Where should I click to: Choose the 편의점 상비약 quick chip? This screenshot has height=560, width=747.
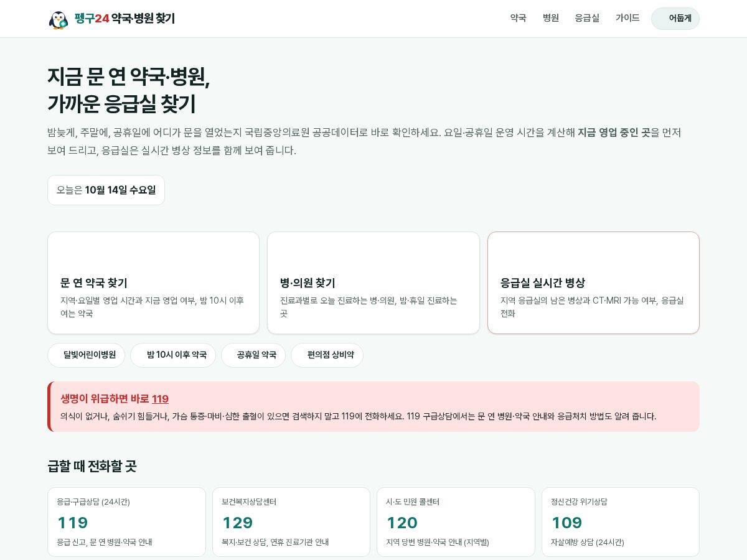click(327, 355)
